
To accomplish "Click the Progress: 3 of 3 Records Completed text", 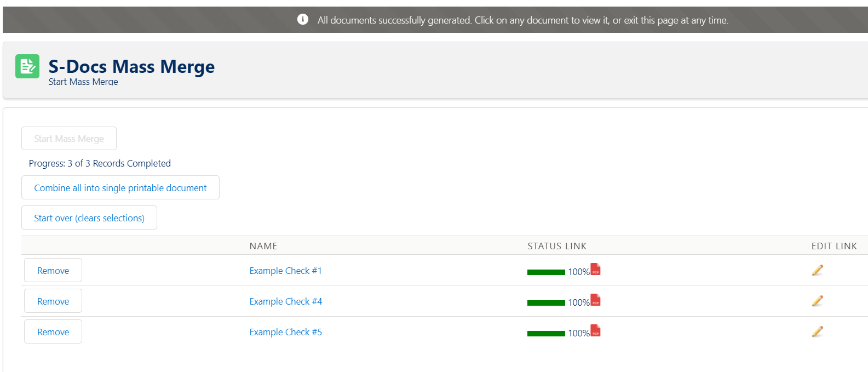I will pyautogui.click(x=100, y=163).
